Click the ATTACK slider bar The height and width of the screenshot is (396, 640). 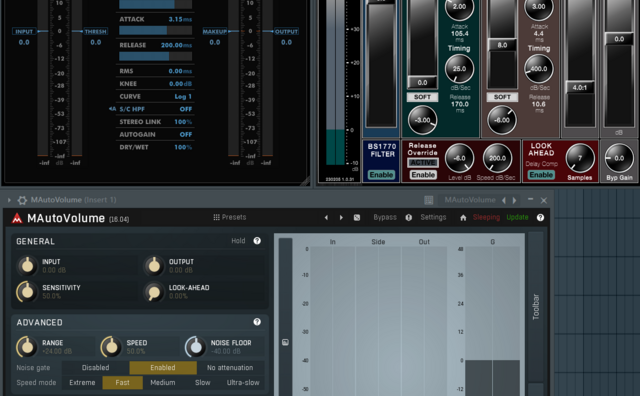156,30
